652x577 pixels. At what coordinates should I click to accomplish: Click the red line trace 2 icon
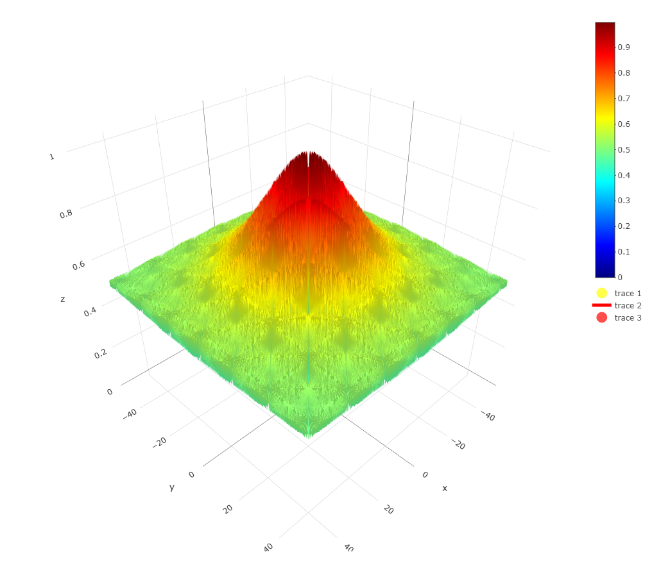pyautogui.click(x=602, y=305)
